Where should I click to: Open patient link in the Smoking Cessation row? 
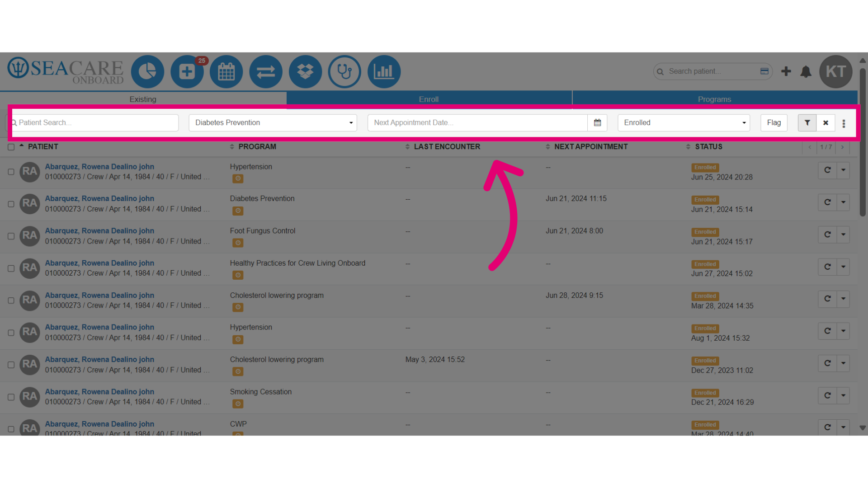[99, 391]
